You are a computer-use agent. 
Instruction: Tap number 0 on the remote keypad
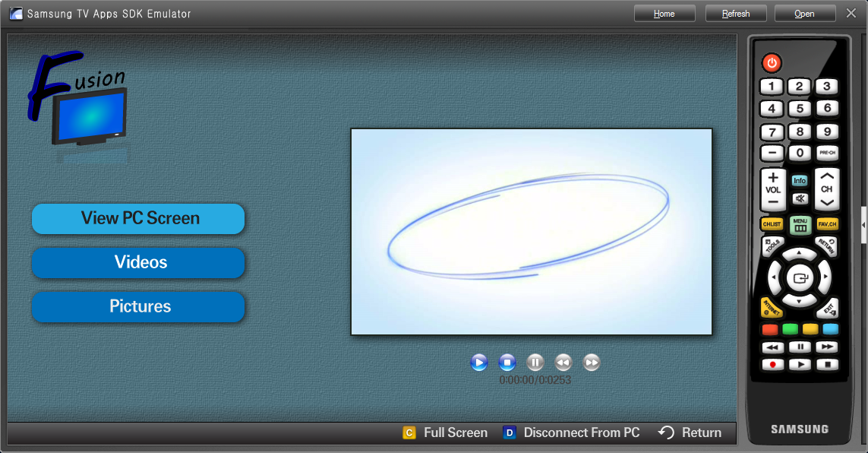(800, 153)
